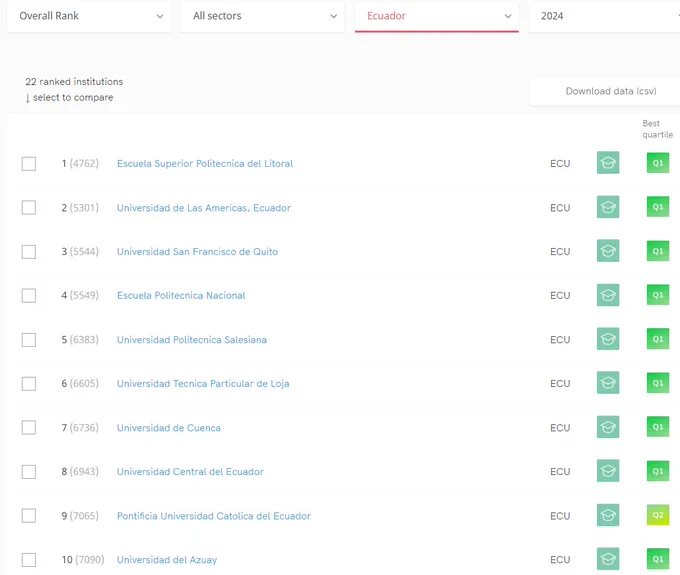Download data as csv
Screen dimensions: 680x575
tap(605, 91)
